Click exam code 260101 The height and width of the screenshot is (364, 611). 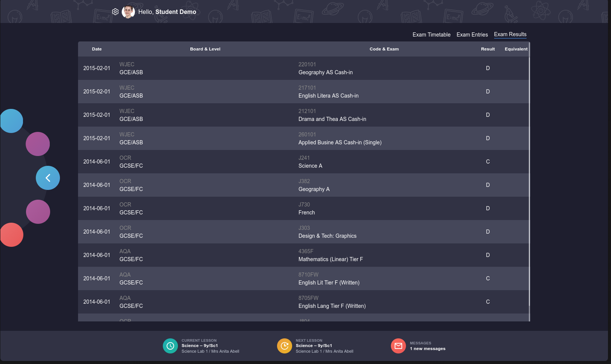pyautogui.click(x=307, y=135)
